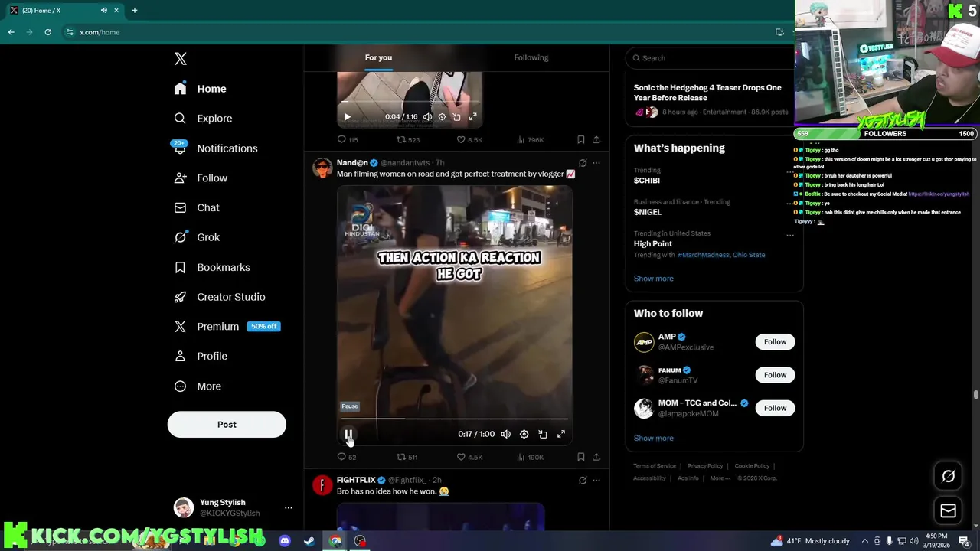Show more under What's happening

point(653,279)
